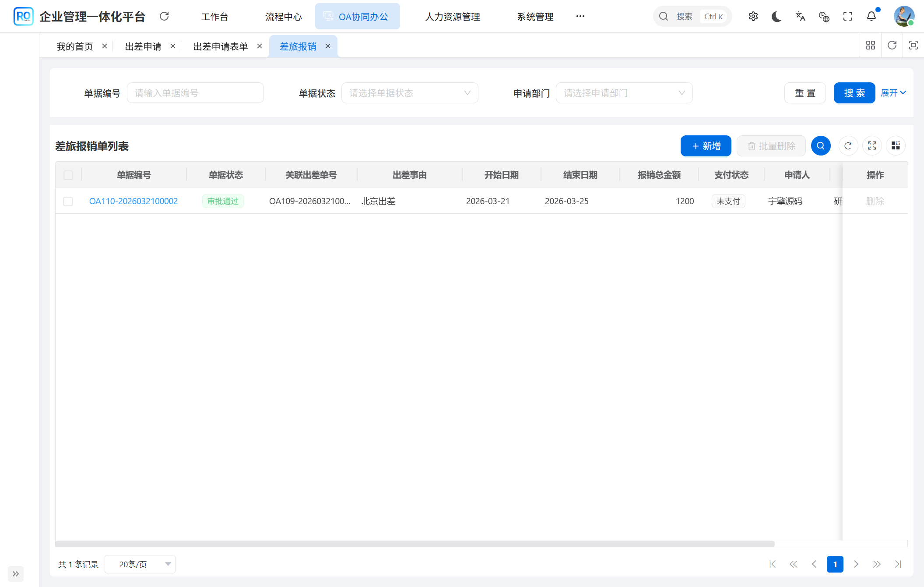Click the round blue search icon above table
924x587 pixels.
[821, 146]
